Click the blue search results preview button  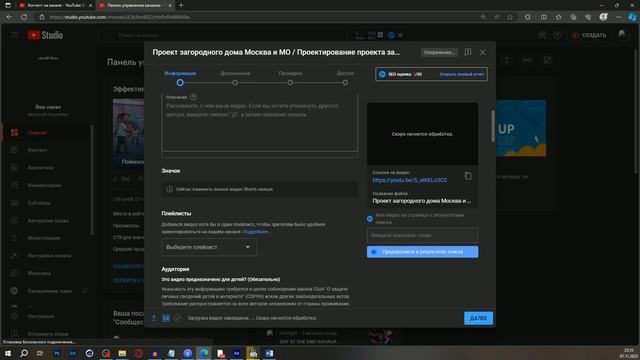pos(422,252)
